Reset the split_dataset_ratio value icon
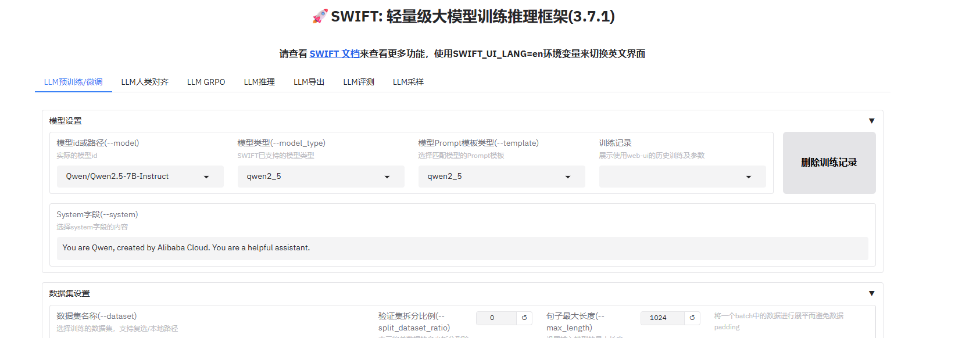Viewport: 980px width, 338px height. pyautogui.click(x=524, y=318)
